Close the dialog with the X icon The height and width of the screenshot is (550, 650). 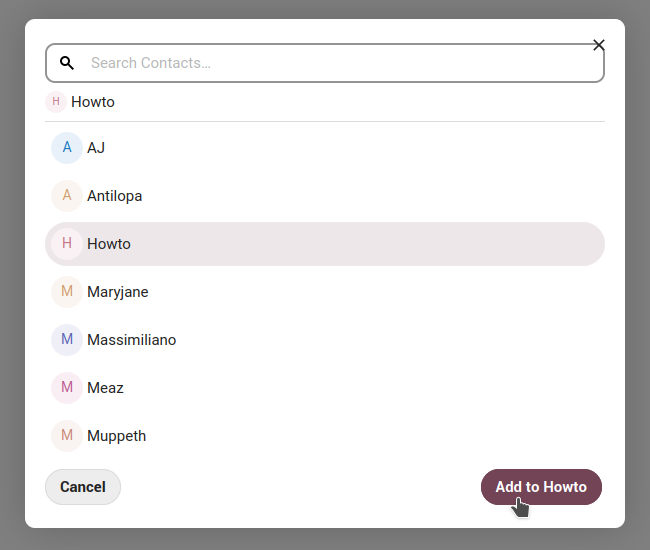[x=599, y=45]
